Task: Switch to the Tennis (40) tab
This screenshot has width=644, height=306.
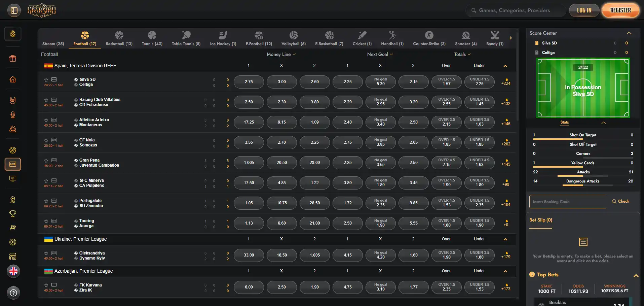Action: (x=152, y=38)
